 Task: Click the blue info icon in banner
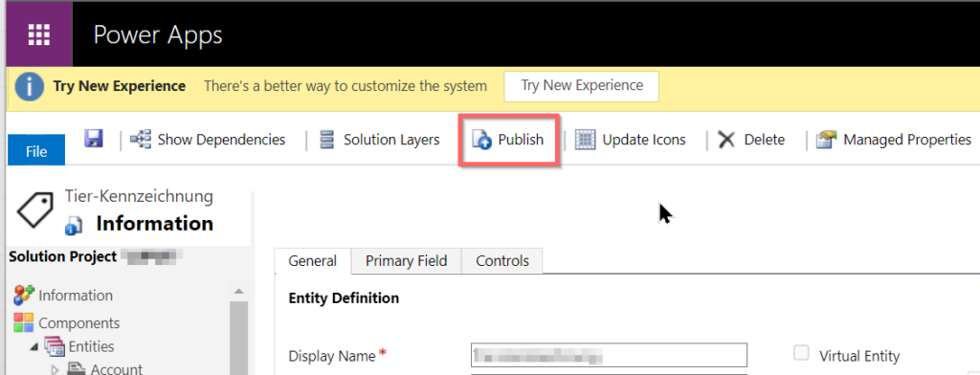coord(30,86)
